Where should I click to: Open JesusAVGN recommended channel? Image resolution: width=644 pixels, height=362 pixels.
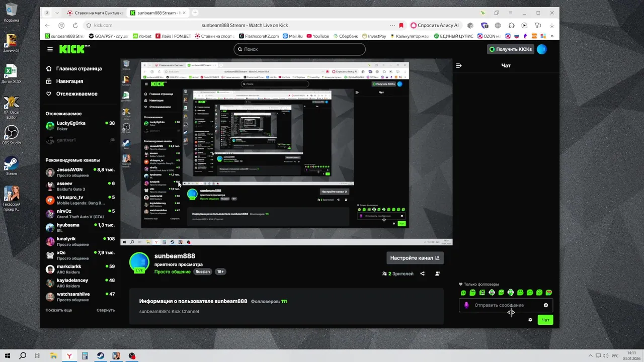pos(80,172)
